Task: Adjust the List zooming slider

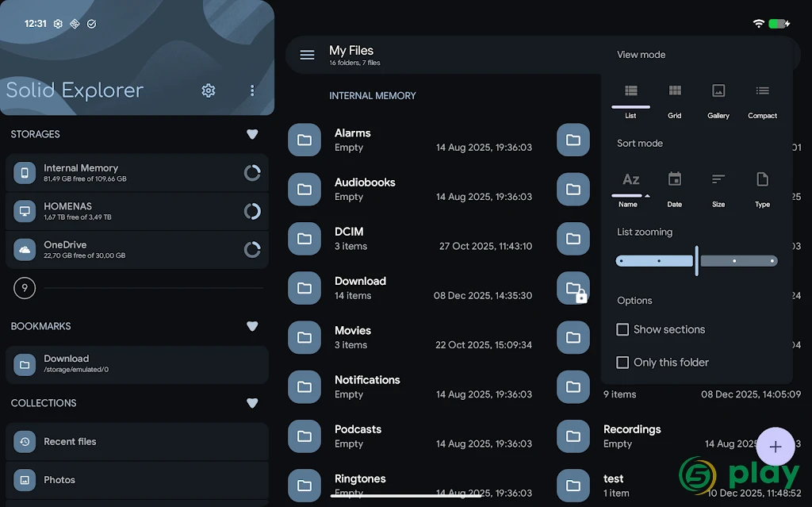Action: tap(696, 261)
